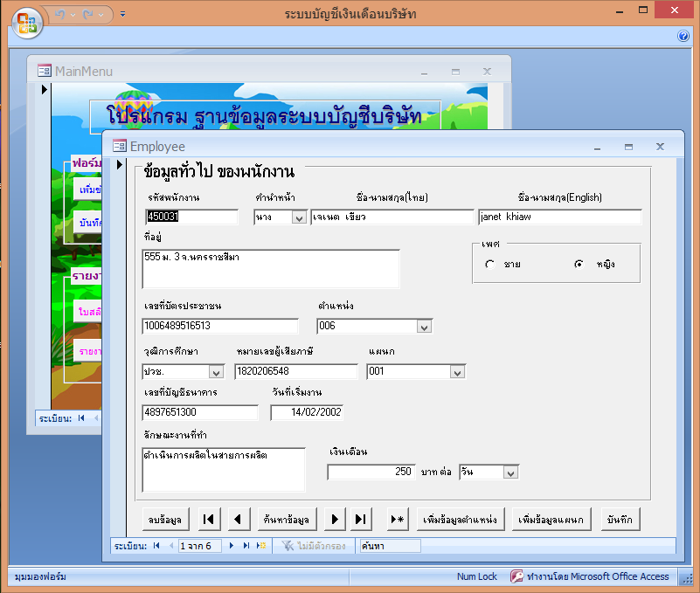Click the address text box
700x593 pixels.
[271, 269]
